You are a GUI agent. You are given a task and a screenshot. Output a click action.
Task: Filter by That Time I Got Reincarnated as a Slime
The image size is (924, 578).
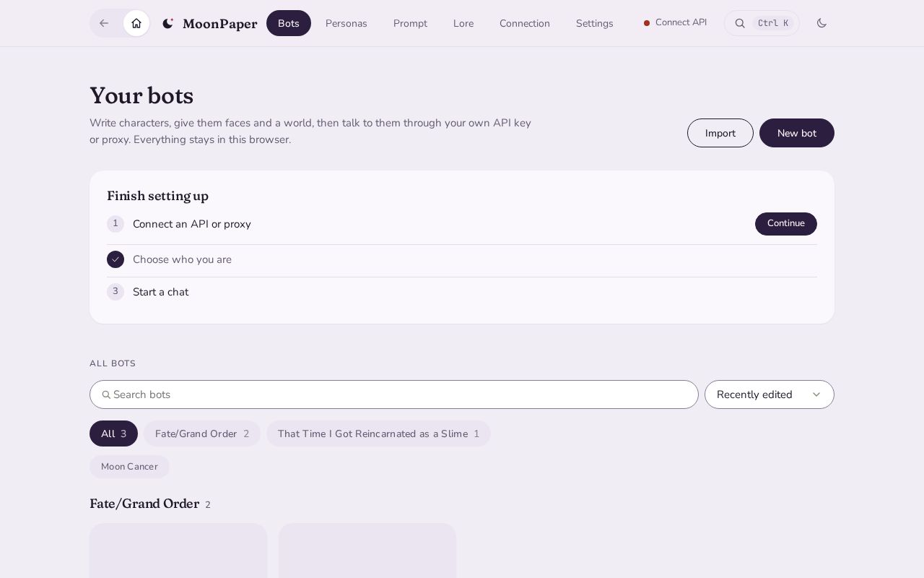(x=378, y=433)
